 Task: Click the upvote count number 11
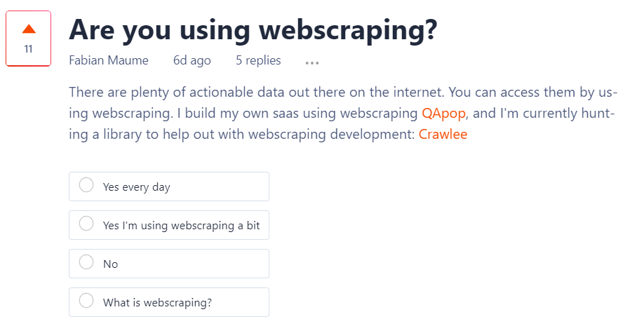pos(28,49)
